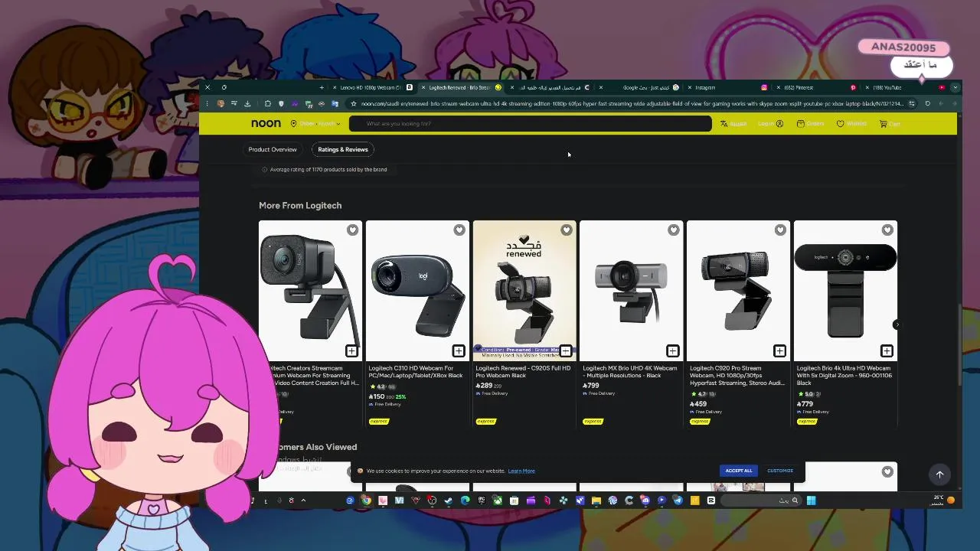The width and height of the screenshot is (980, 551).
Task: Open Logitech C310 HD Webcam title link
Action: pos(416,372)
